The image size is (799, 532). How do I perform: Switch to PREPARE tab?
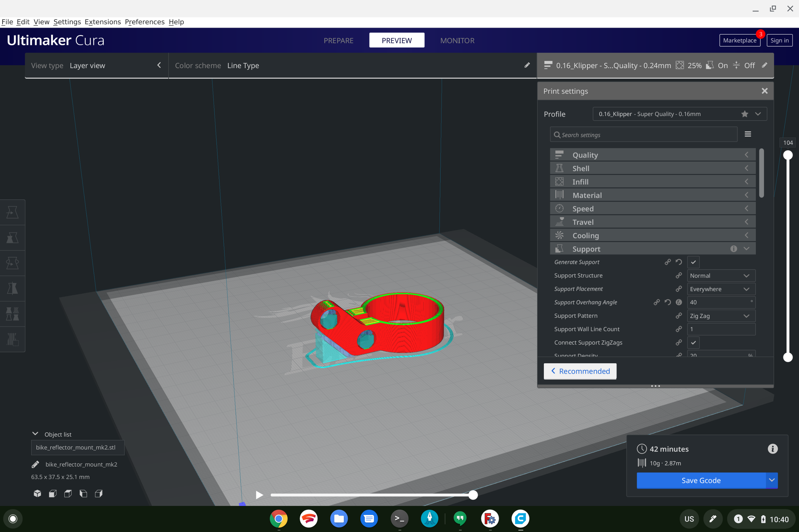338,40
